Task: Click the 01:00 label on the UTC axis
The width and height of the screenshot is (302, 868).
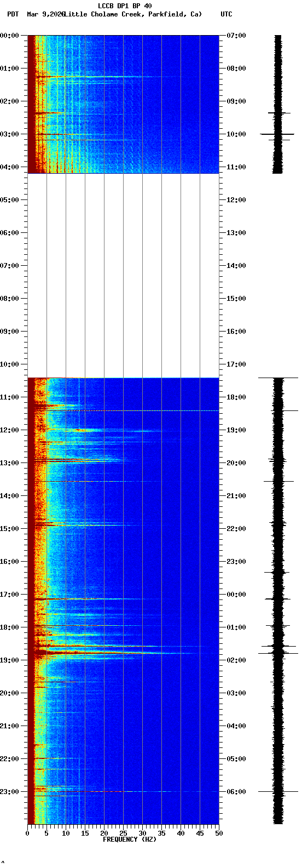Action: point(236,627)
